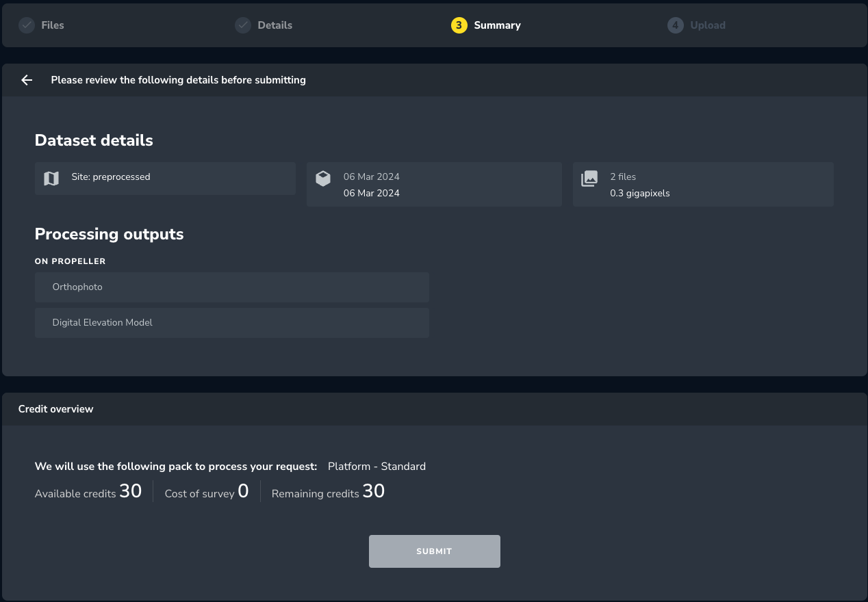This screenshot has height=602, width=868.
Task: Click the Files step checkmark icon
Action: (27, 25)
